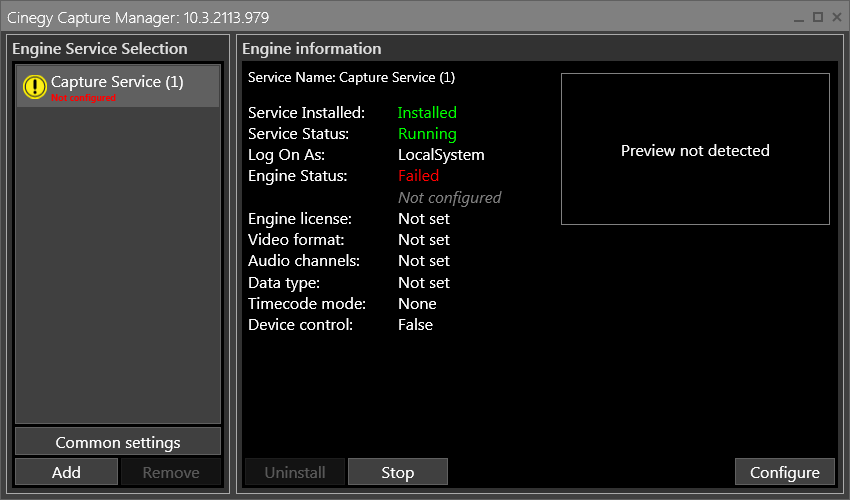Click 'Service Name: Capture Service (1)' text
The height and width of the screenshot is (500, 850).
coord(351,78)
